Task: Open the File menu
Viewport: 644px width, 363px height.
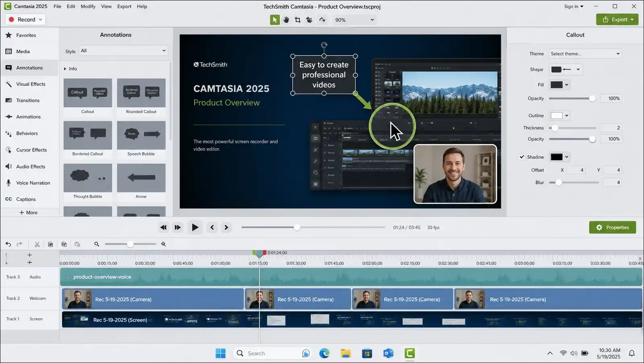Action: pyautogui.click(x=58, y=6)
